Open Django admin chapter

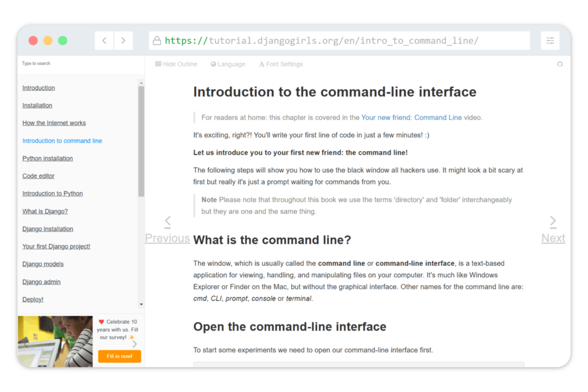[41, 282]
